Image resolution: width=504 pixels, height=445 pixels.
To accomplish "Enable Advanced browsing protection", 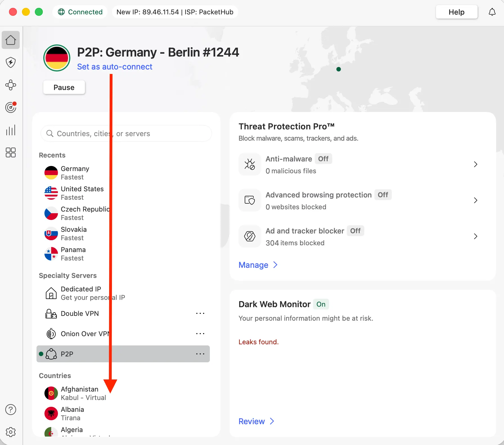I will (383, 195).
